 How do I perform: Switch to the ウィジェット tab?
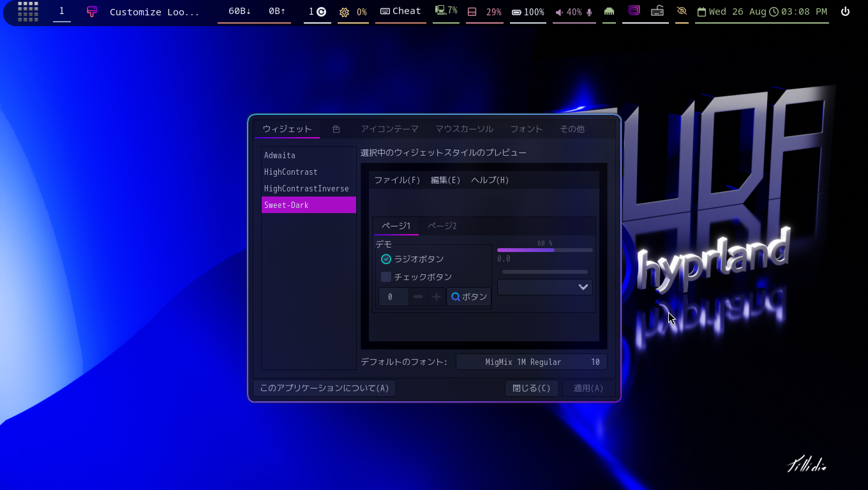[287, 129]
